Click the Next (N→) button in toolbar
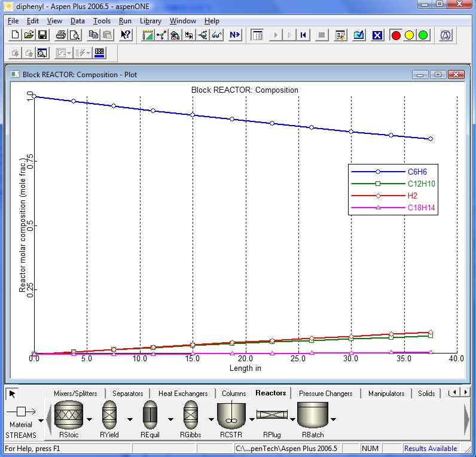The height and width of the screenshot is (457, 476). point(234,35)
